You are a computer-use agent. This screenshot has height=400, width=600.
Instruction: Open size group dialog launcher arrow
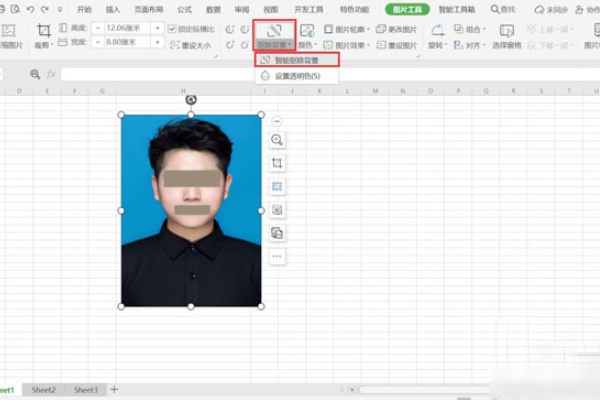215,56
